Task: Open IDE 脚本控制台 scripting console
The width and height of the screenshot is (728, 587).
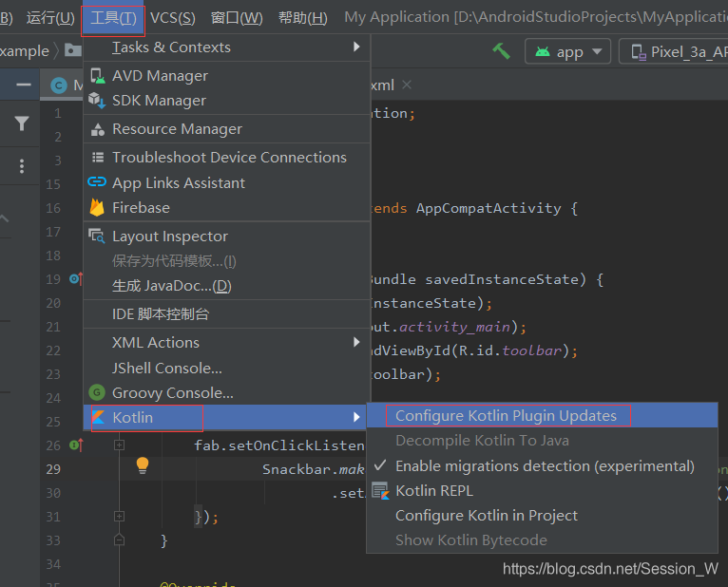Action: [x=226, y=314]
